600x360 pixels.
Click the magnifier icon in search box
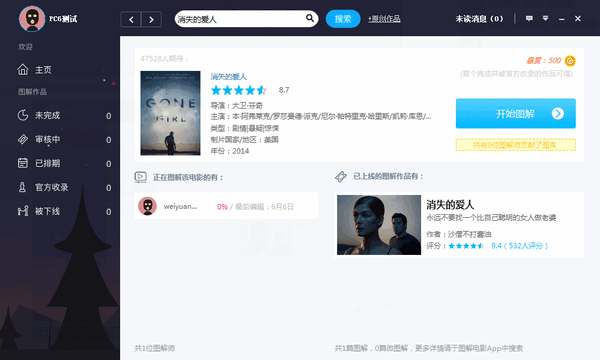pyautogui.click(x=310, y=18)
